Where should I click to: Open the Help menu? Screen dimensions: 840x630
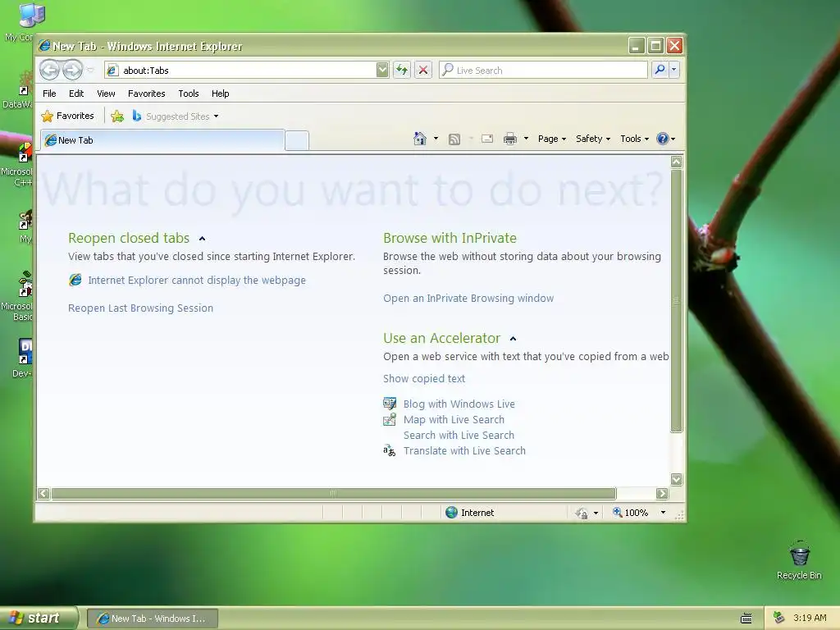pos(220,94)
